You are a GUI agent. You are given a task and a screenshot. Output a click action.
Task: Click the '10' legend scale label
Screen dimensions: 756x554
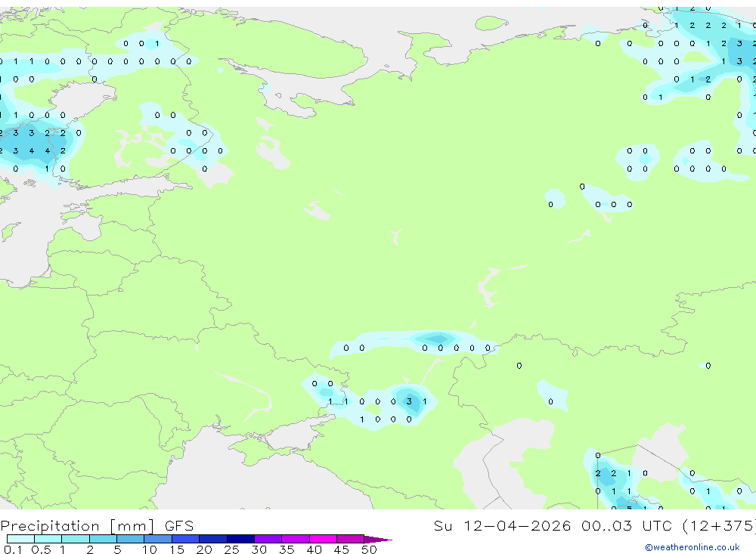(149, 549)
